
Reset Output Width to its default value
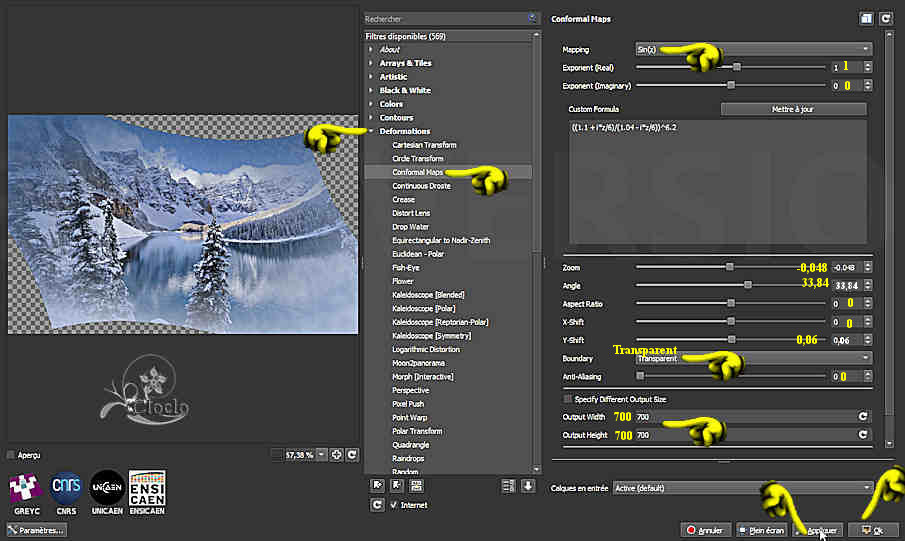[862, 416]
